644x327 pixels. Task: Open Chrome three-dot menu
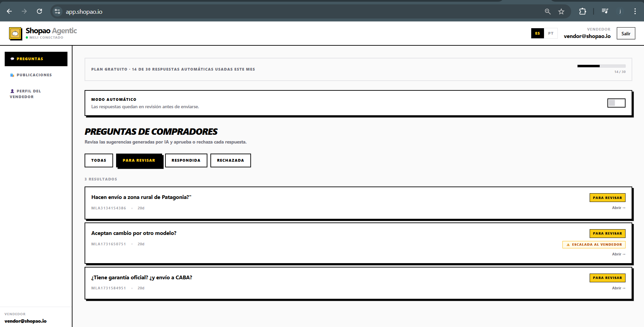click(635, 11)
